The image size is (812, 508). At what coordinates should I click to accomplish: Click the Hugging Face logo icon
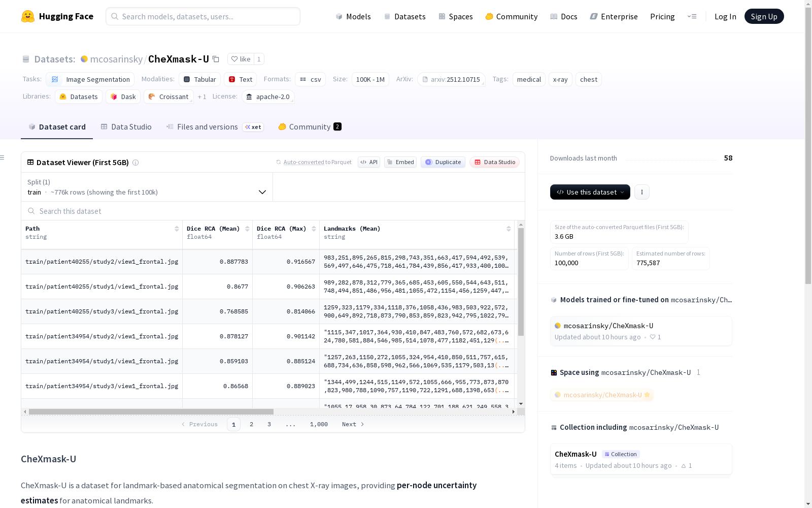click(28, 16)
